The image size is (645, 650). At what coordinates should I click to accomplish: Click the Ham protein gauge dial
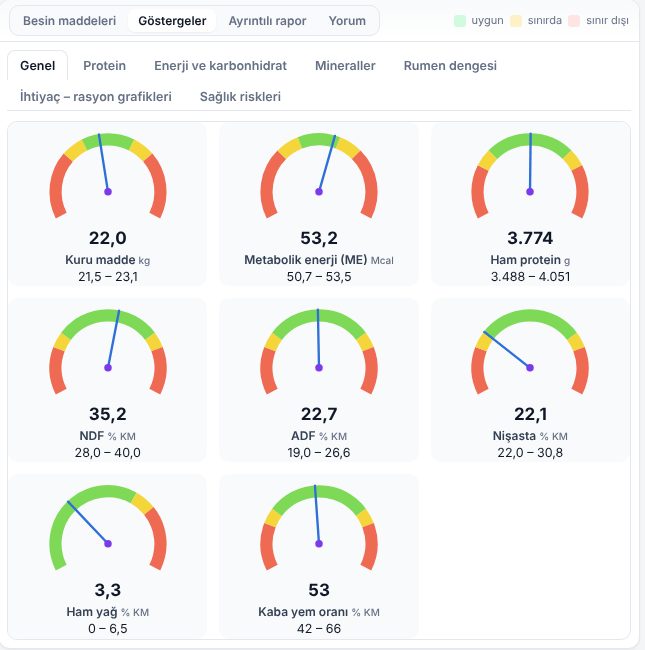530,175
